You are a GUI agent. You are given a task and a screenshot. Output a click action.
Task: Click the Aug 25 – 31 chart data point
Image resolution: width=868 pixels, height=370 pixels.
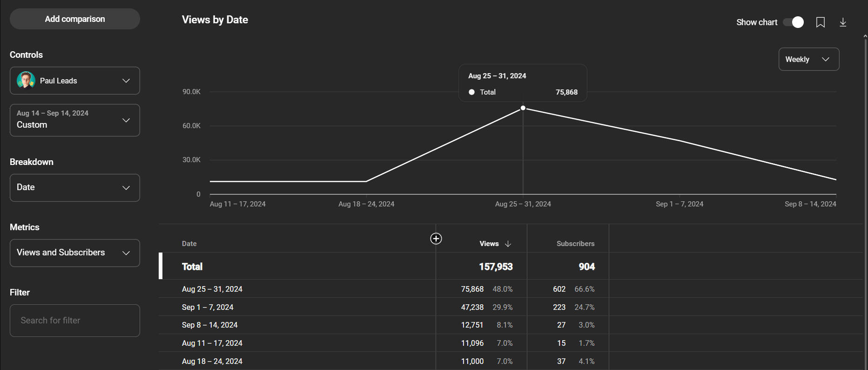tap(523, 108)
